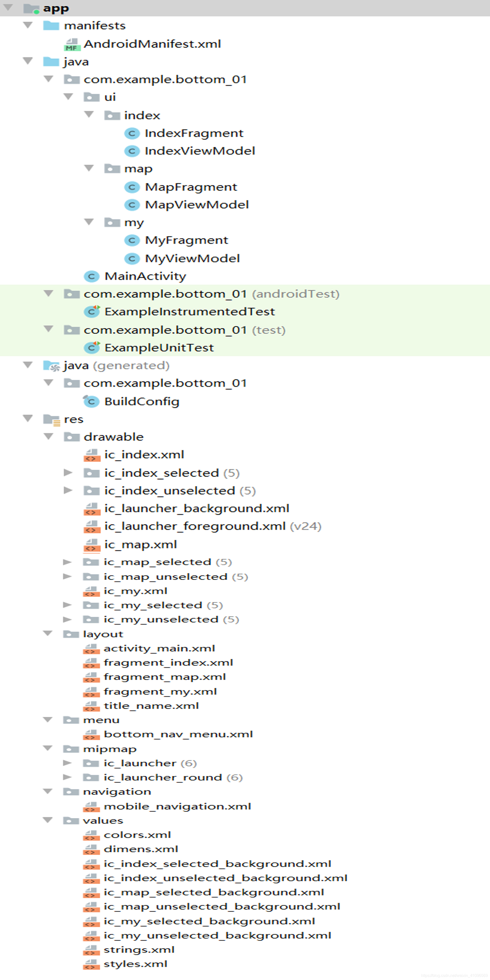Click the res resources folder icon
490x980 pixels.
[51, 420]
